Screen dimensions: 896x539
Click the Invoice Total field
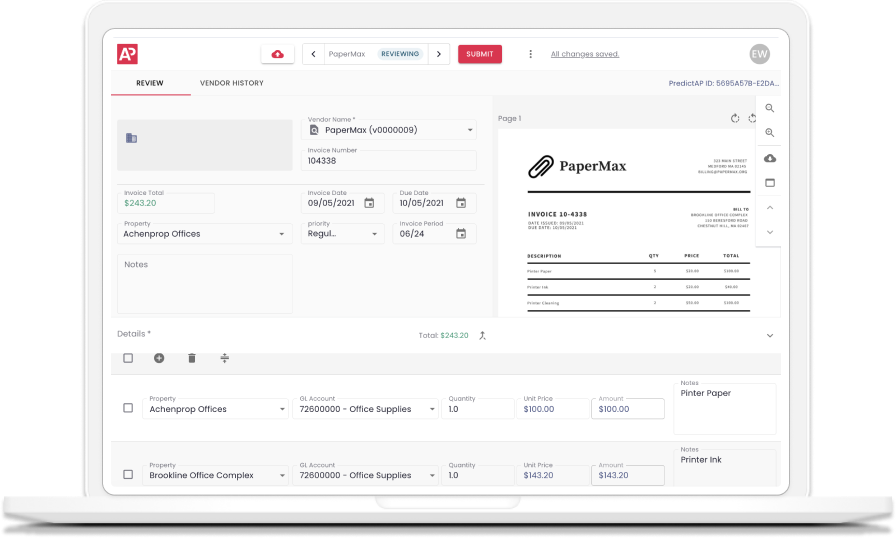point(166,203)
